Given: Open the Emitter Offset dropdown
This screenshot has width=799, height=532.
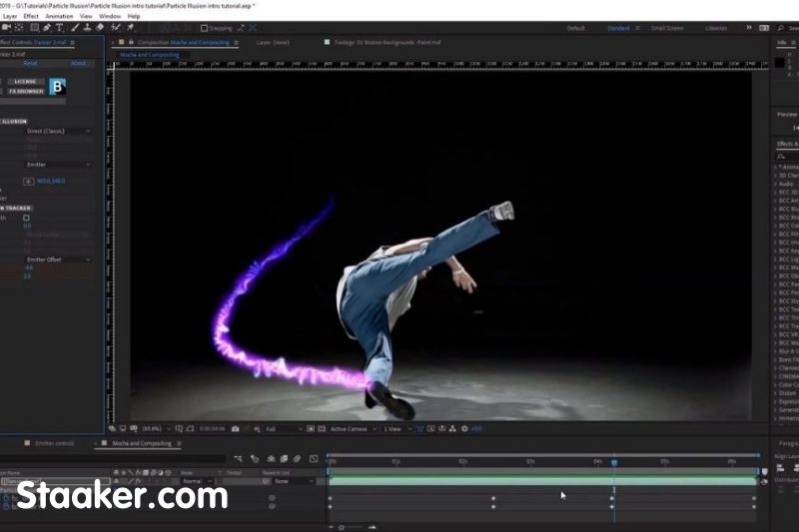Looking at the screenshot, I should [58, 260].
